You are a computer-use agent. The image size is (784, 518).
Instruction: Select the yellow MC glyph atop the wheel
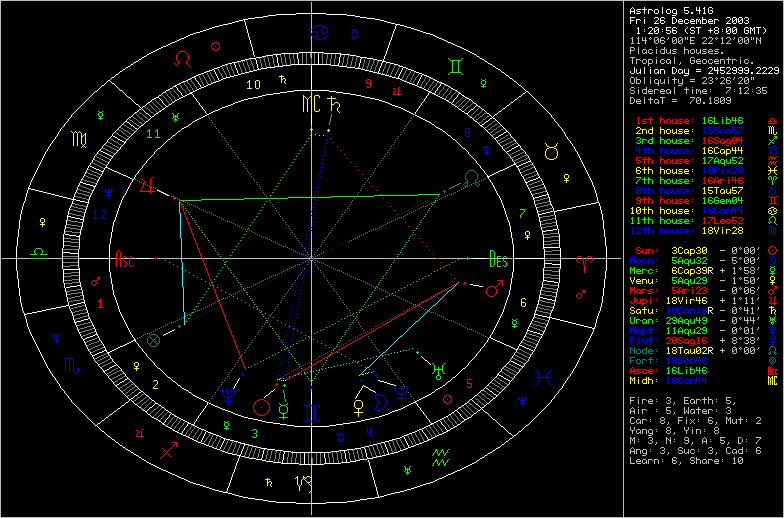pyautogui.click(x=313, y=103)
